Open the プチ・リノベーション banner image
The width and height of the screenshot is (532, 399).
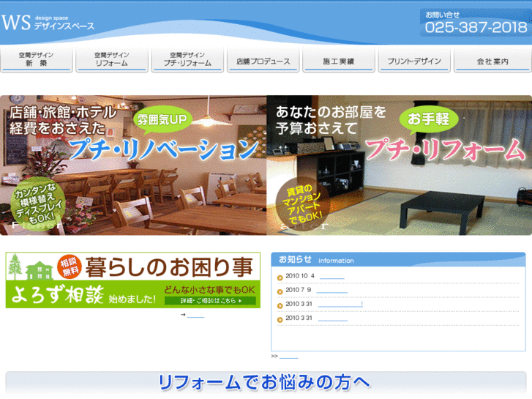pyautogui.click(x=133, y=165)
